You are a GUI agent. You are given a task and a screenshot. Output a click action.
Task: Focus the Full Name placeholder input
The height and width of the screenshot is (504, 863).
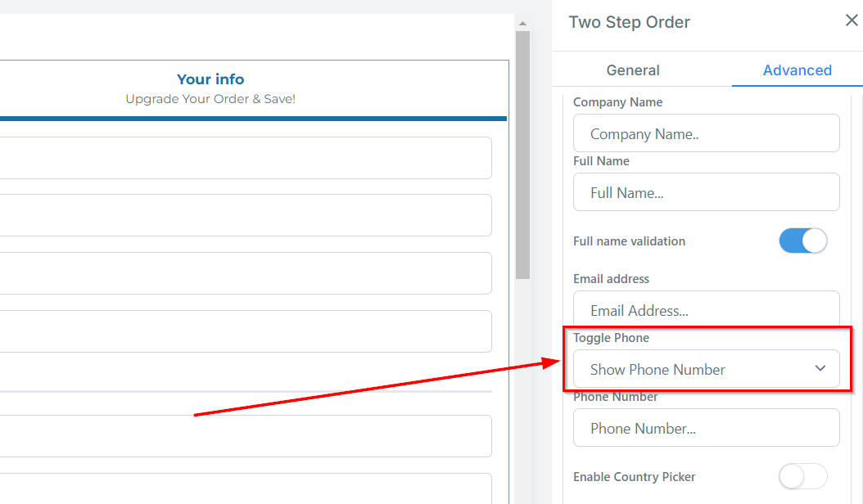706,192
